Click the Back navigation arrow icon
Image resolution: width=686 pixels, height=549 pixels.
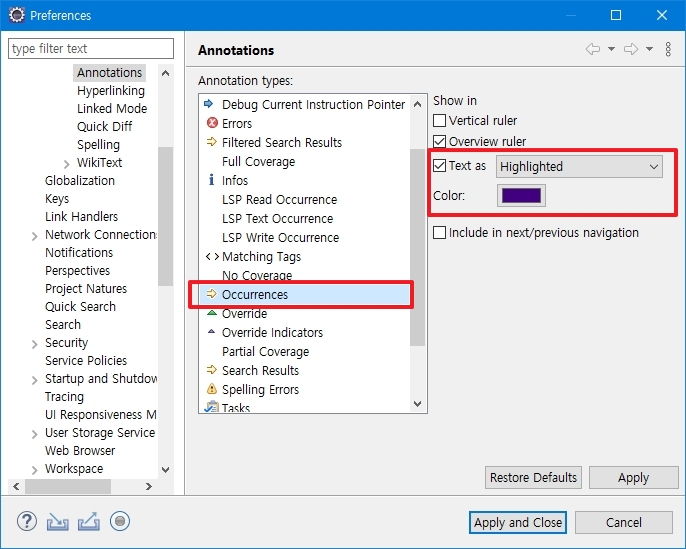click(x=593, y=49)
